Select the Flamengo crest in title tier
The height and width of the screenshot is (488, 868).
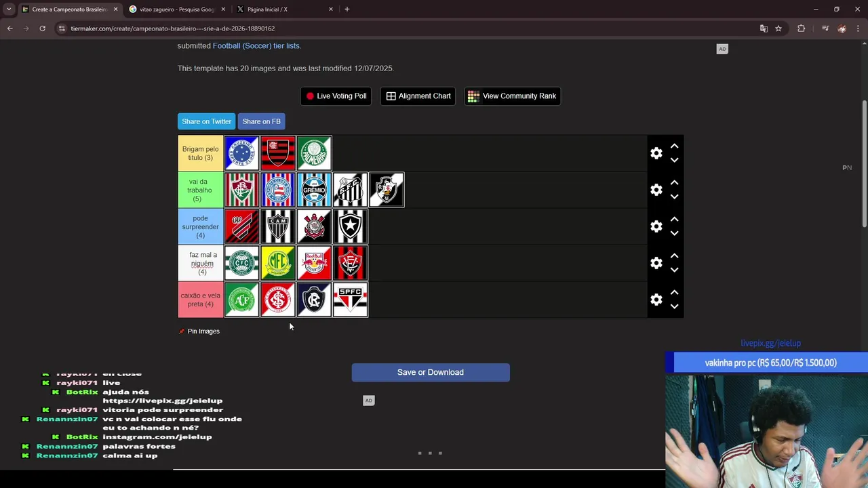pyautogui.click(x=278, y=153)
